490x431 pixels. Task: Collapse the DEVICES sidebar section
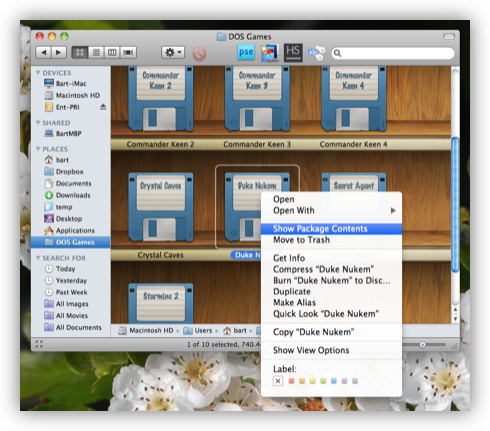coord(38,73)
